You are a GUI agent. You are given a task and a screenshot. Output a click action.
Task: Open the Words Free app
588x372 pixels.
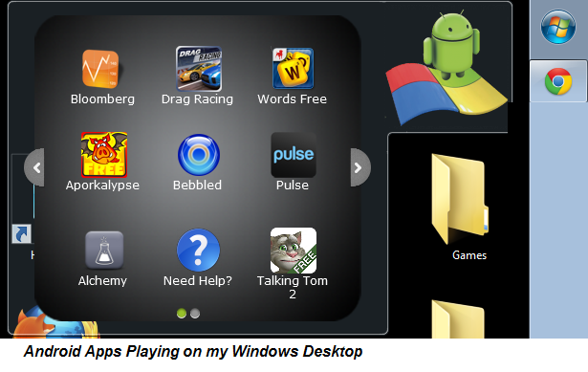pyautogui.click(x=293, y=68)
